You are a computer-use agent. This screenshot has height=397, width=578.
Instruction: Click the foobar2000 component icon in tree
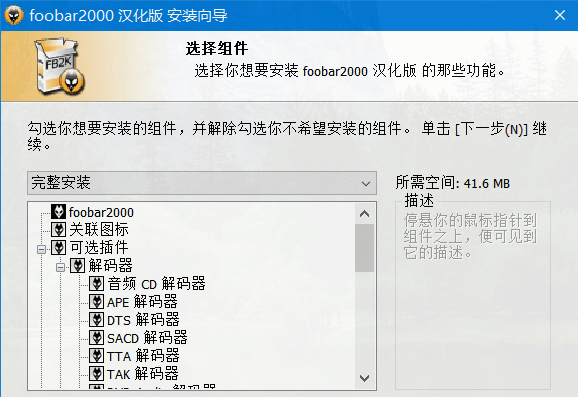58,212
